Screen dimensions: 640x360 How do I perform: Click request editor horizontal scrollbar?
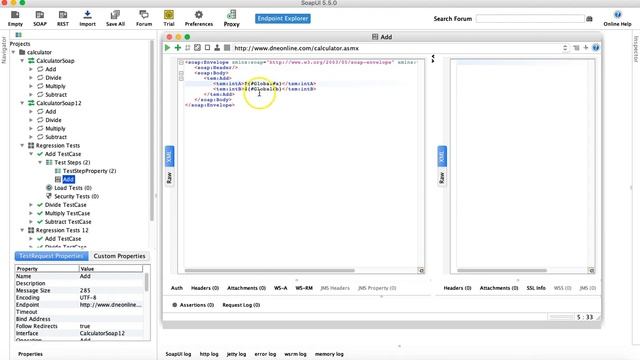click(x=270, y=270)
